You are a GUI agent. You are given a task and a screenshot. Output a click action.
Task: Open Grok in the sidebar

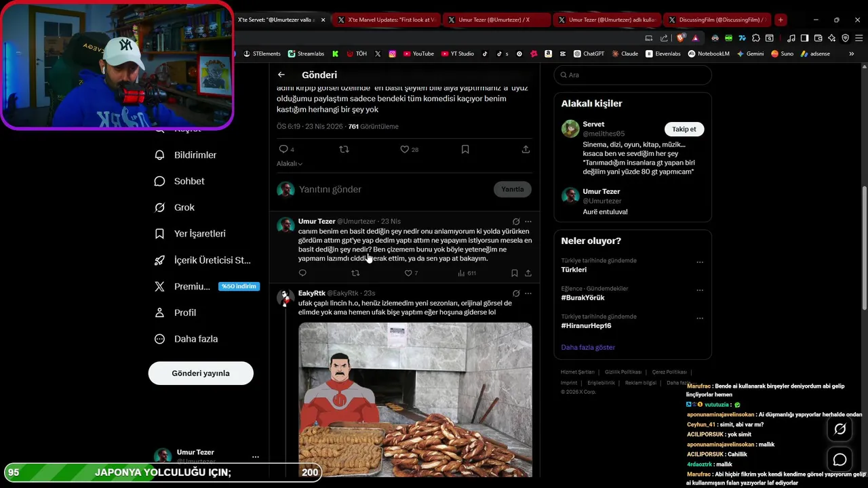pos(174,207)
